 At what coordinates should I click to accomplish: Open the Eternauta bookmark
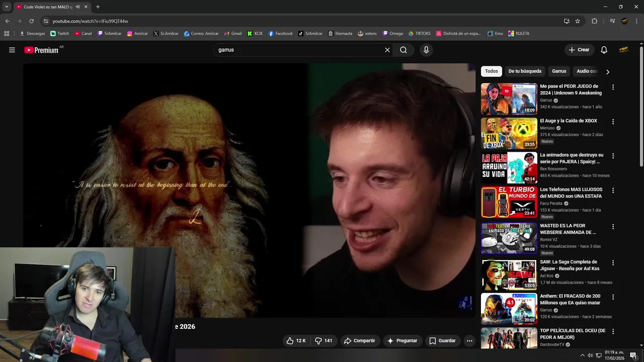(x=340, y=34)
